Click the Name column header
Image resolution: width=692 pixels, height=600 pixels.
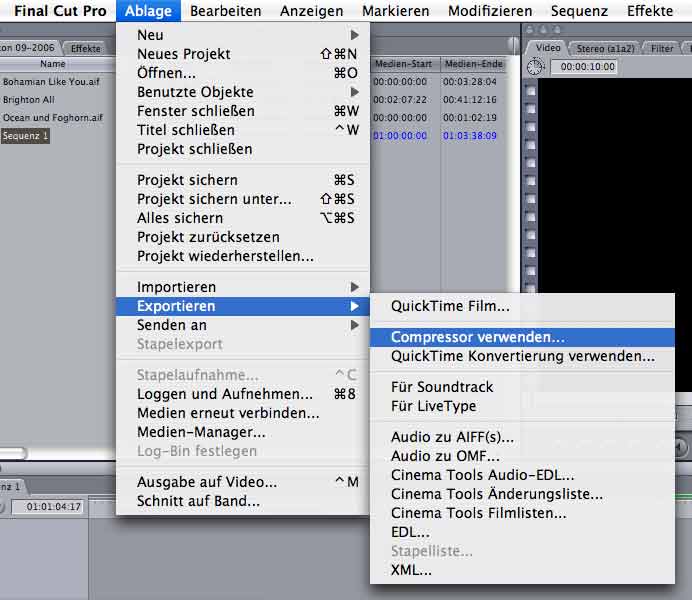[53, 64]
